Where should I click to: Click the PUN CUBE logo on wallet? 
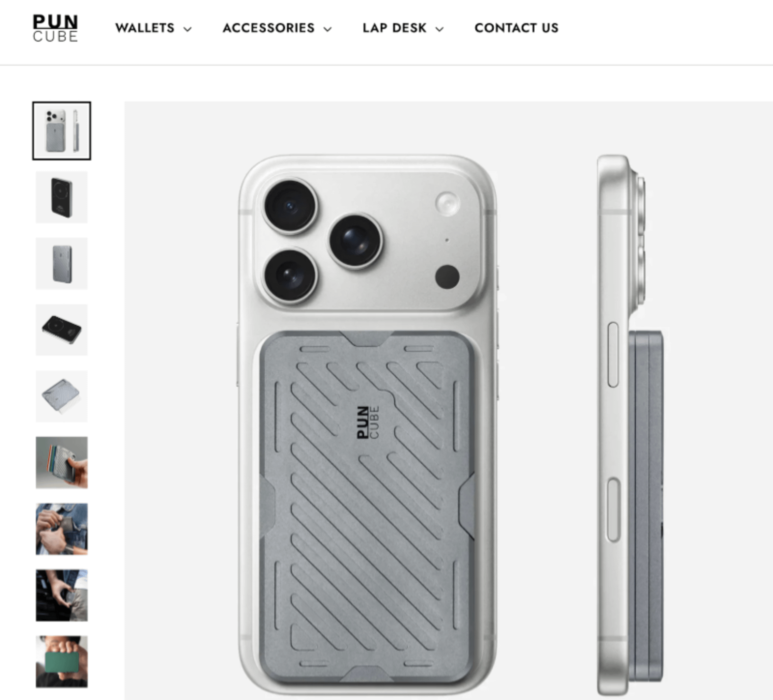(x=368, y=422)
